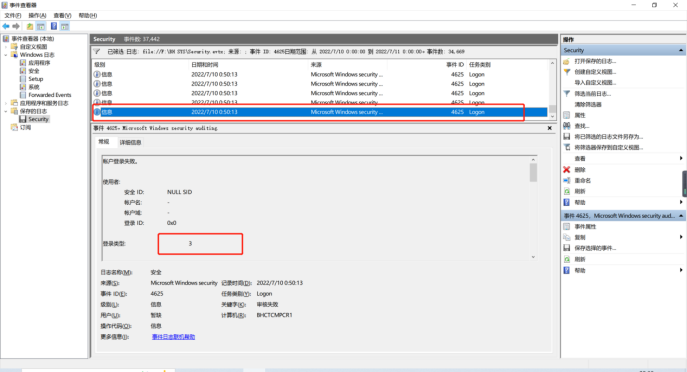Select the 安全 log in tree
This screenshot has height=372, width=687.
34,71
